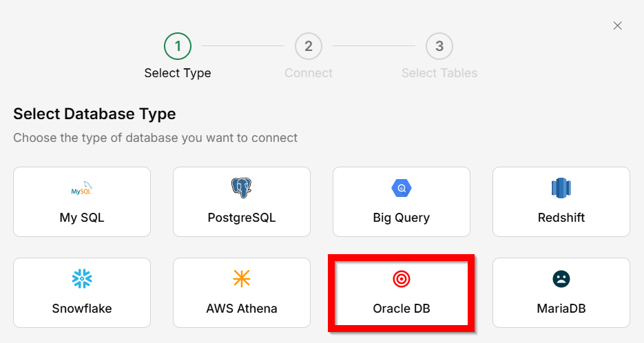
Task: Switch to the "Connect" step label
Action: click(x=309, y=73)
